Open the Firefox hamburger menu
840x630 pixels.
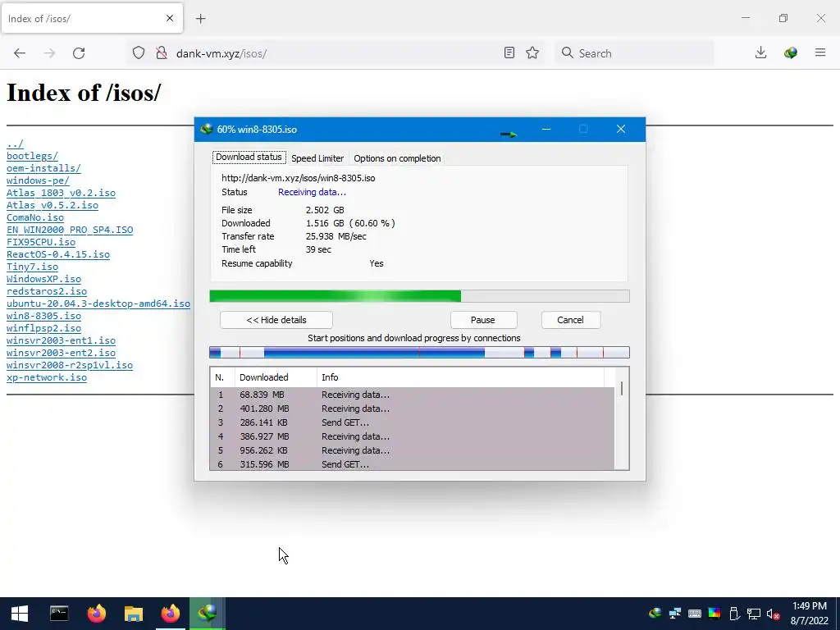point(820,52)
